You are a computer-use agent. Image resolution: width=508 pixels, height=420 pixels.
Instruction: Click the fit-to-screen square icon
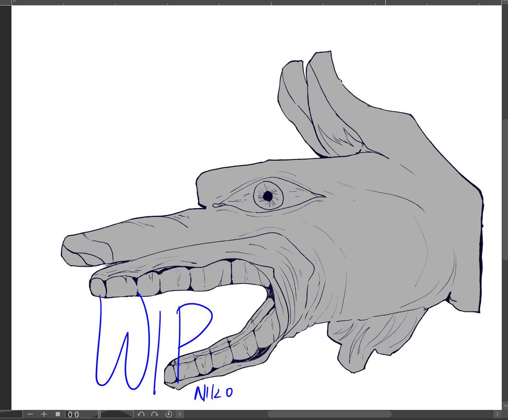(x=58, y=414)
